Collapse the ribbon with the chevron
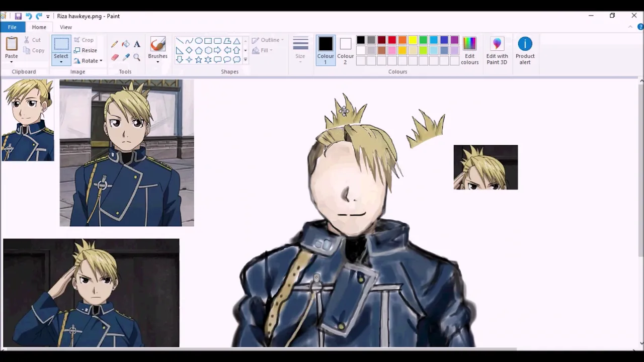The image size is (644, 362). click(631, 27)
